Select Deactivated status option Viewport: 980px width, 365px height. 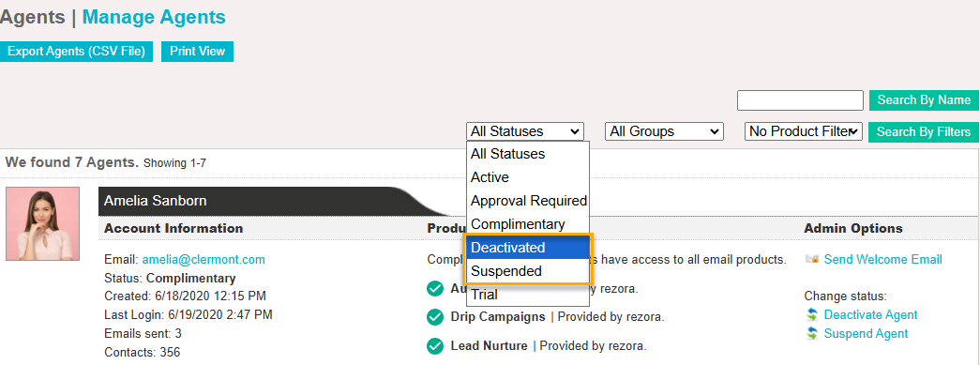[x=527, y=248]
